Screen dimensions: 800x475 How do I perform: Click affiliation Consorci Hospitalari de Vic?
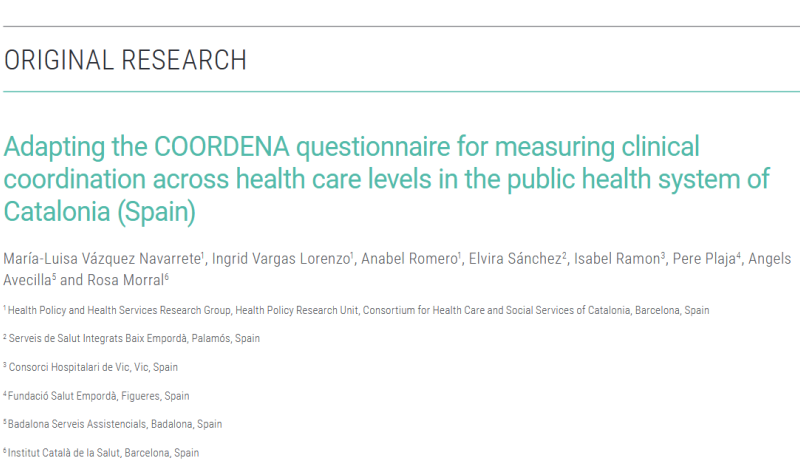(93, 367)
